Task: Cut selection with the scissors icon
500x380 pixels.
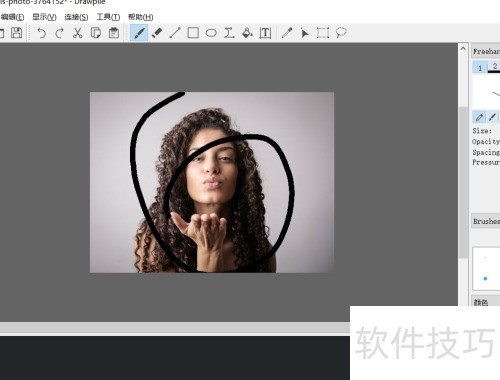Action: point(77,33)
